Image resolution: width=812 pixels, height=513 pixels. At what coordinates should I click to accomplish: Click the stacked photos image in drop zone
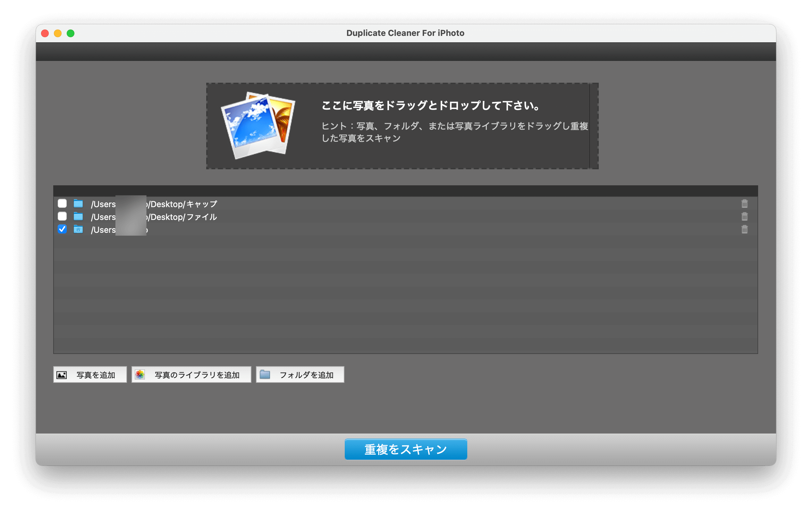pyautogui.click(x=258, y=125)
